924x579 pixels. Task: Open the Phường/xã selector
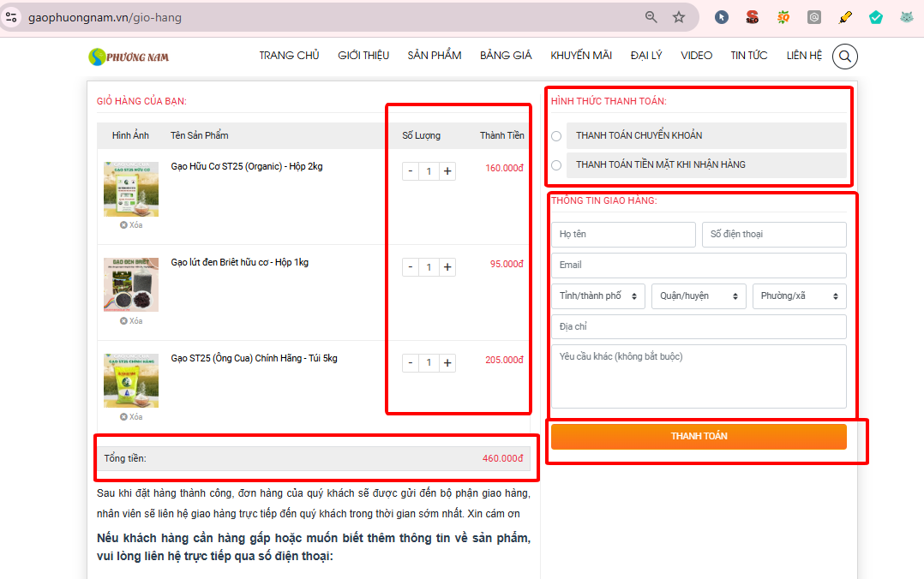click(x=799, y=296)
